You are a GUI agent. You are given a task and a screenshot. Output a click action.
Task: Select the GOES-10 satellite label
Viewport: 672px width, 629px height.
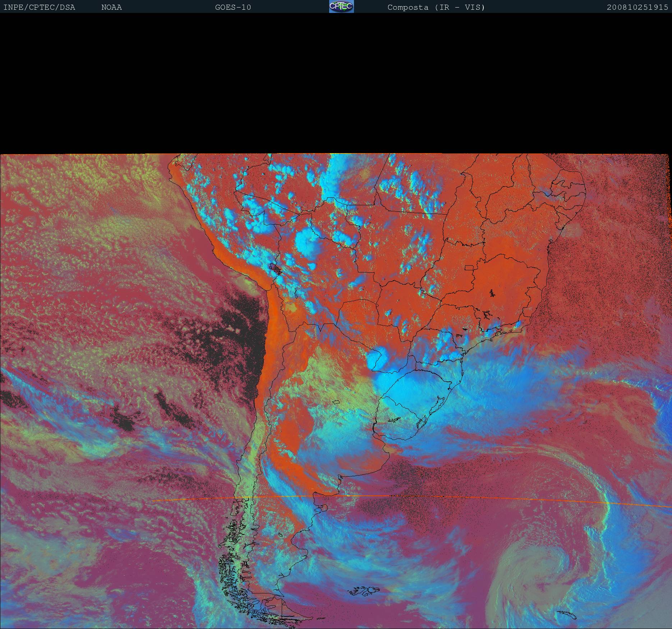click(233, 7)
